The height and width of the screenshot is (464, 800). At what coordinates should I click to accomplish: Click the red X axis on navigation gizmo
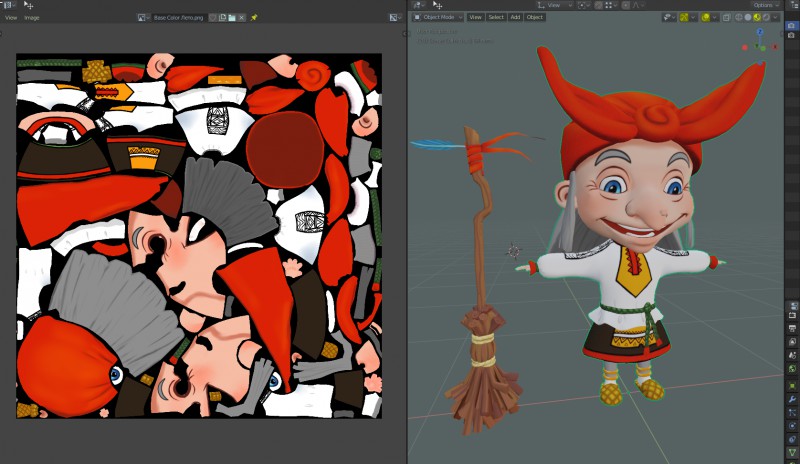click(x=774, y=47)
